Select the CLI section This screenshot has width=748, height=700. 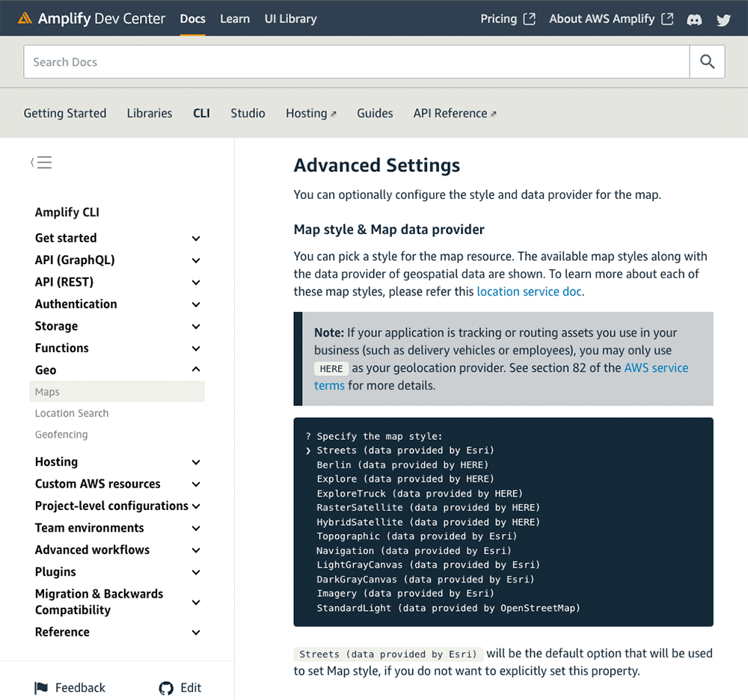(x=201, y=113)
